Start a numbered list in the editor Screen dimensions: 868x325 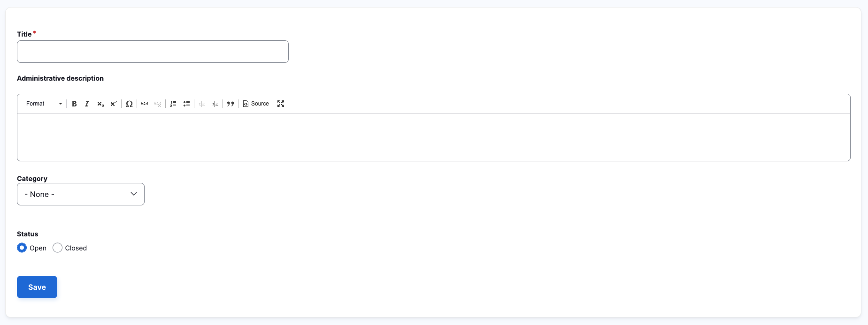tap(173, 104)
